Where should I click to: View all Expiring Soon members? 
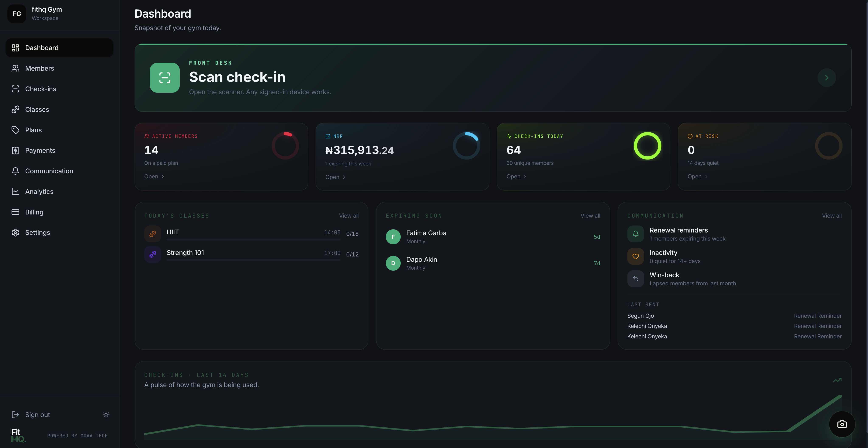[590, 216]
